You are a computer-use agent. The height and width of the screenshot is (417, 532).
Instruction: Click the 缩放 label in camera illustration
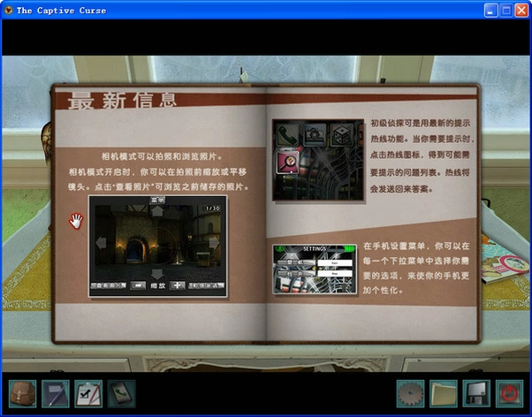coord(158,285)
